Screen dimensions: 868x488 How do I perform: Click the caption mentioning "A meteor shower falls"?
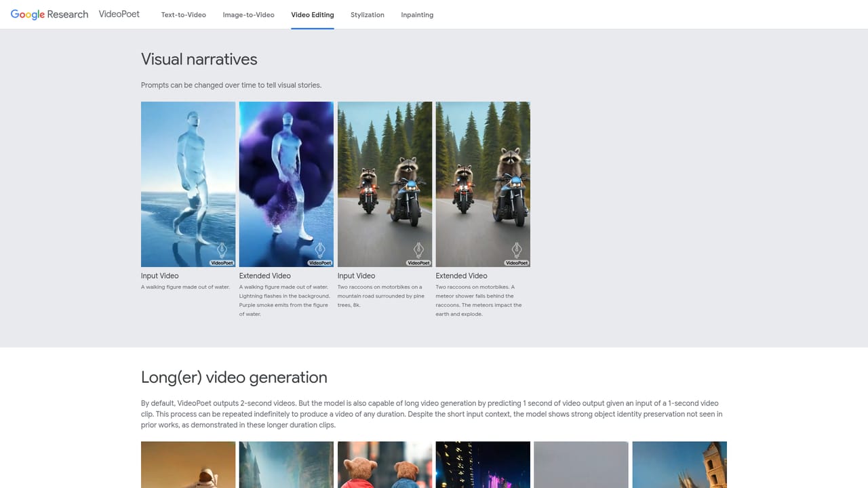(x=479, y=300)
